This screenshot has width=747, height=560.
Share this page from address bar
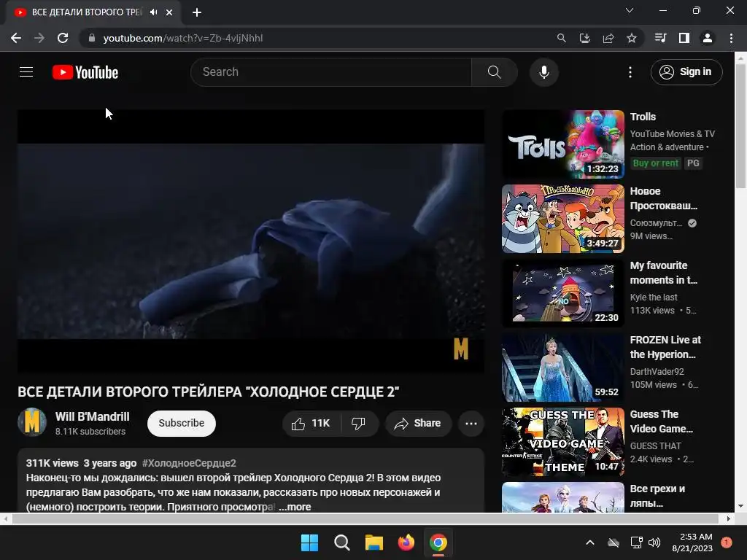pyautogui.click(x=608, y=38)
